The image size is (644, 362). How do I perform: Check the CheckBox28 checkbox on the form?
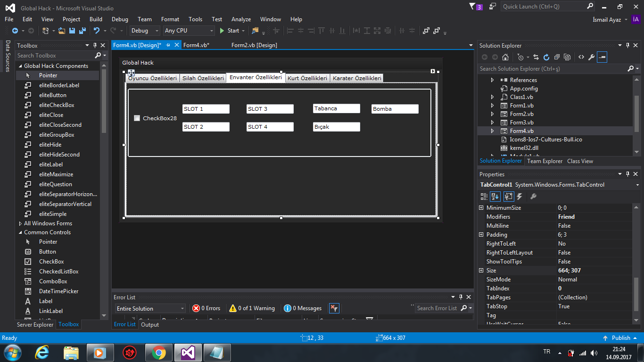[137, 118]
